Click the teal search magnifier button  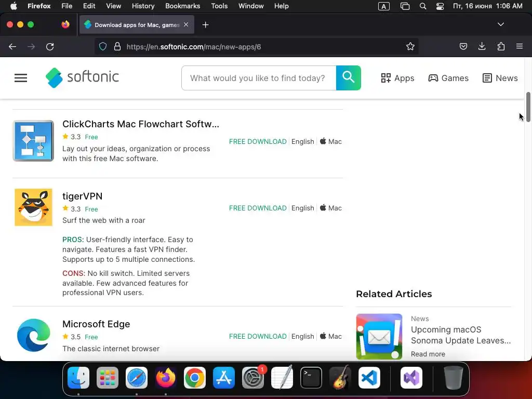(x=349, y=78)
